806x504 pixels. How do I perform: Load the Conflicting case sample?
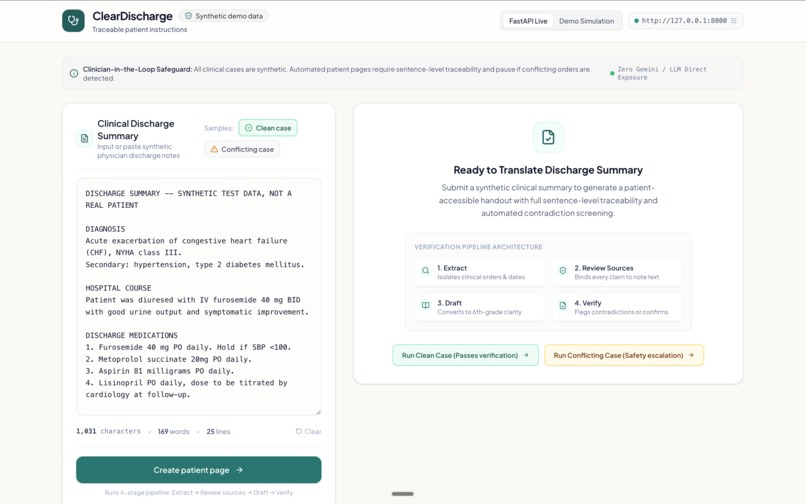click(x=242, y=149)
